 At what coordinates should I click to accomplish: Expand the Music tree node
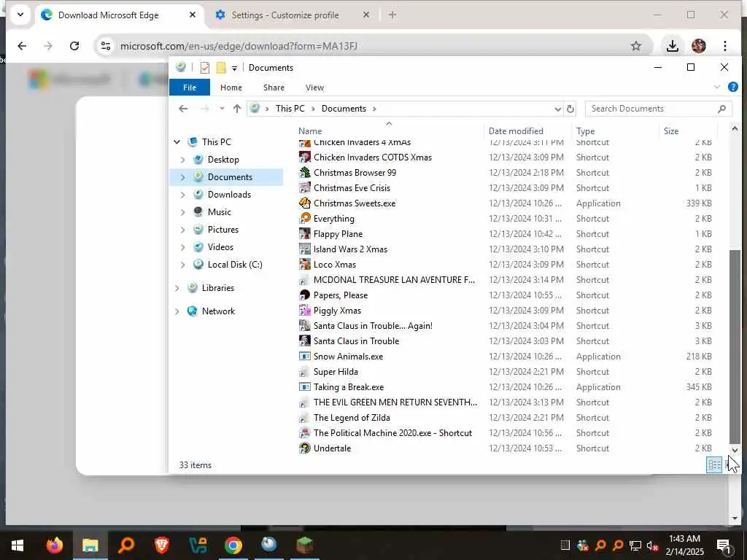(183, 212)
